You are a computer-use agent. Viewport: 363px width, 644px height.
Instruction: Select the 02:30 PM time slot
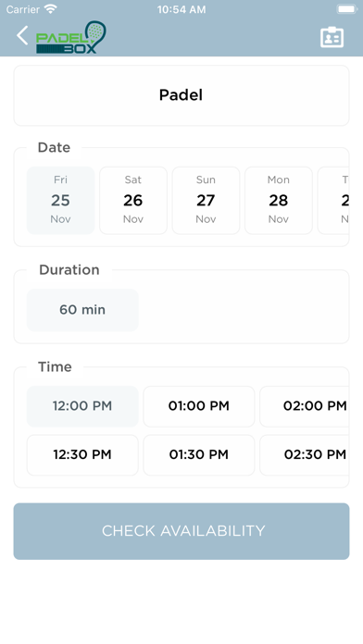(x=305, y=454)
